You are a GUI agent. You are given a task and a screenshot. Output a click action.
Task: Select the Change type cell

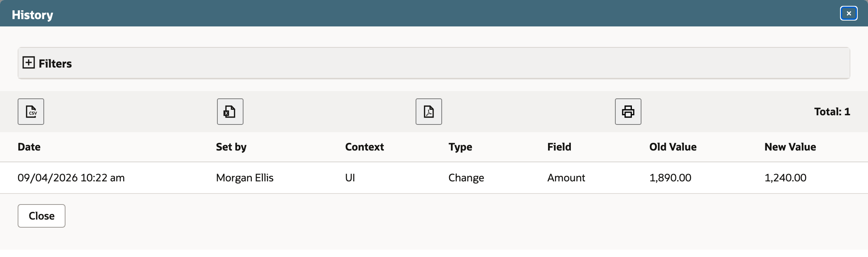click(466, 178)
